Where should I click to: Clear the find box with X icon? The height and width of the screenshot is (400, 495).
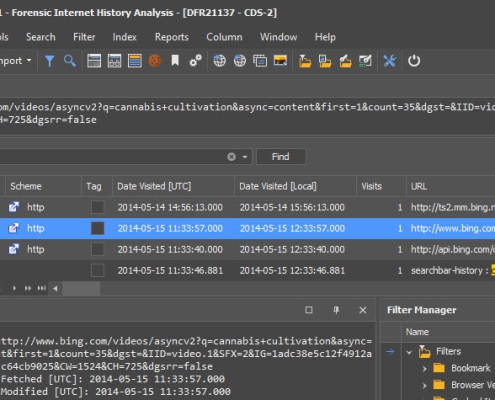coord(231,157)
